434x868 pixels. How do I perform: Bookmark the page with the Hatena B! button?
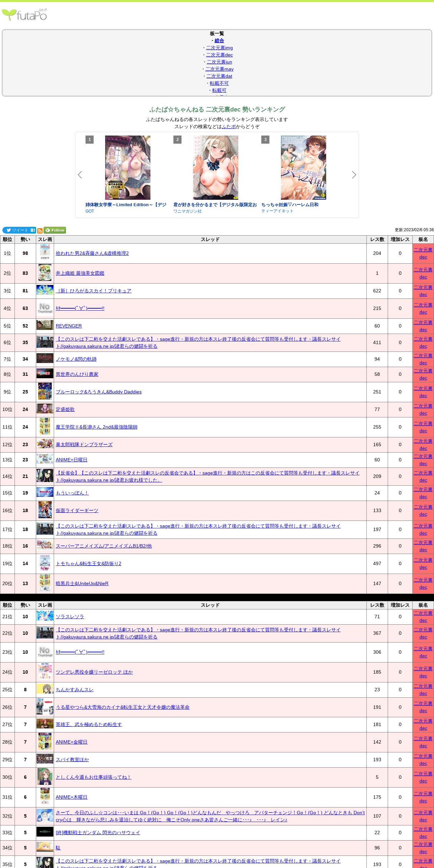(33, 230)
